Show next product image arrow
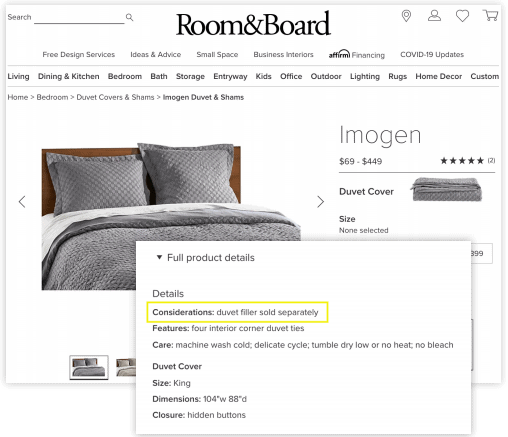The image size is (508, 437). (x=320, y=202)
